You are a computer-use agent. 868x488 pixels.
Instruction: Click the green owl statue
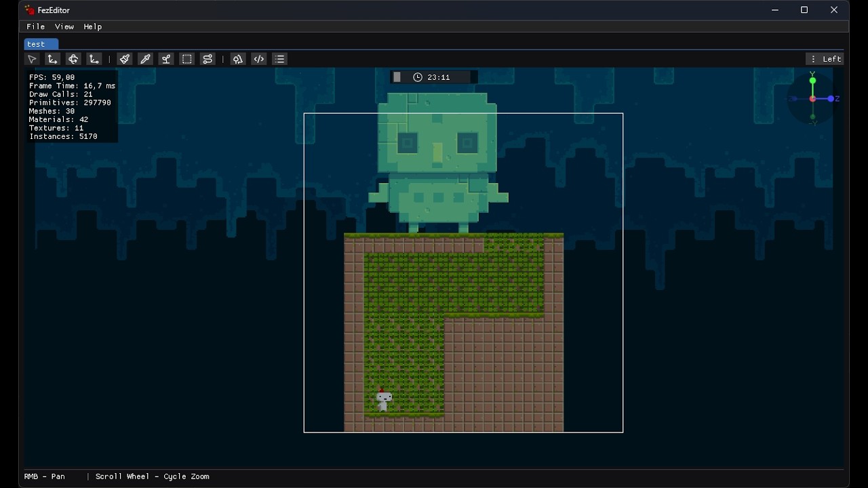pyautogui.click(x=437, y=163)
